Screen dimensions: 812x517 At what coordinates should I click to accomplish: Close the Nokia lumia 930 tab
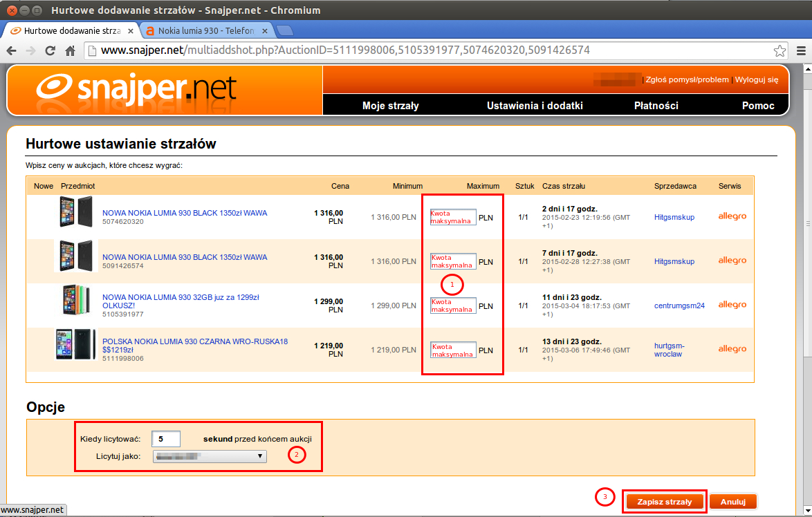(264, 30)
